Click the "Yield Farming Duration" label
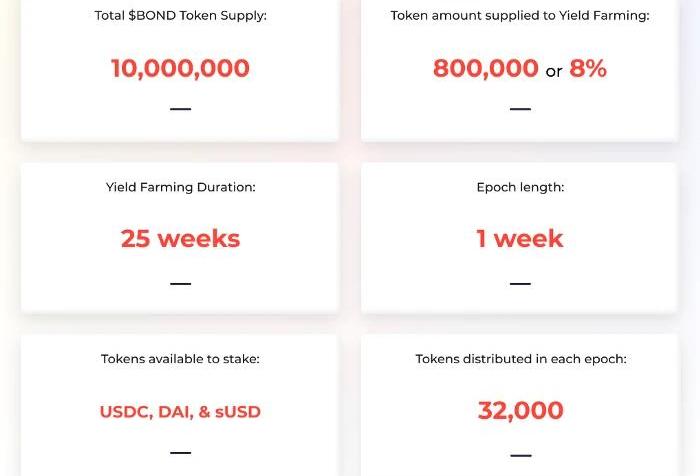The width and height of the screenshot is (700, 476). [180, 187]
